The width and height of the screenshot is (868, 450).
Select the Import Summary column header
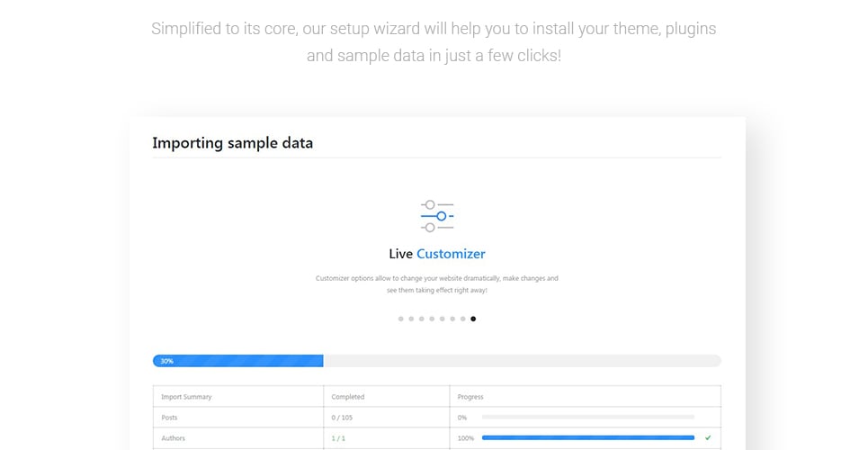(186, 397)
